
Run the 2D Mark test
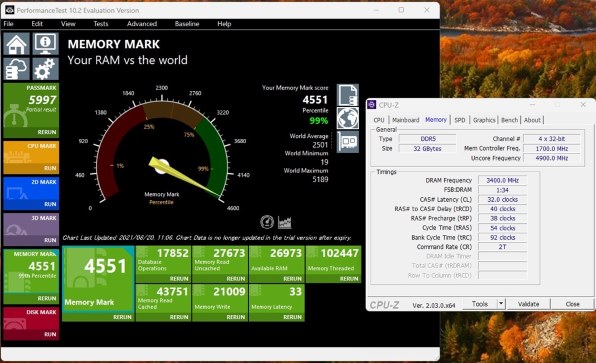click(x=50, y=204)
